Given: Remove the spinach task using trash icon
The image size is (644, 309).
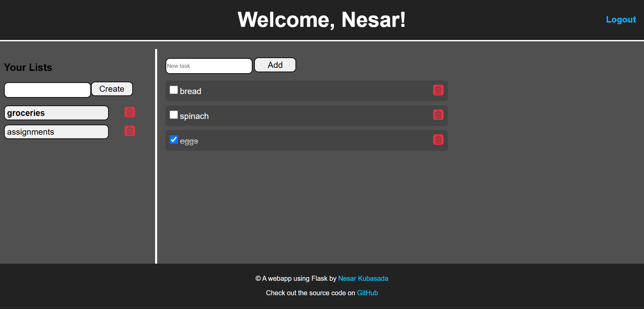Looking at the screenshot, I should click(x=438, y=115).
